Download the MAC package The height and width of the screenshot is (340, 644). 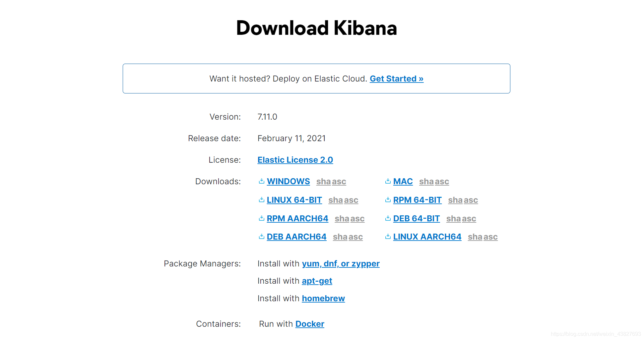click(403, 182)
